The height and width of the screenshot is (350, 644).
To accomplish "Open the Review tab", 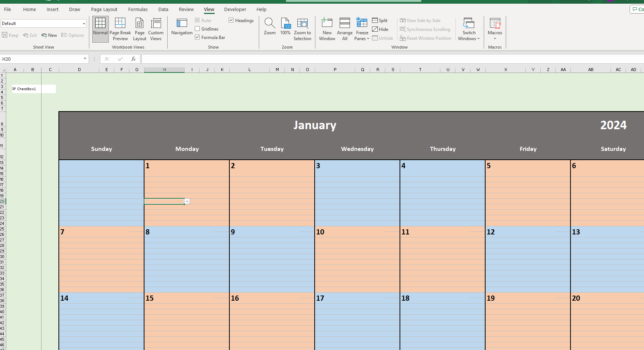I will 186,9.
